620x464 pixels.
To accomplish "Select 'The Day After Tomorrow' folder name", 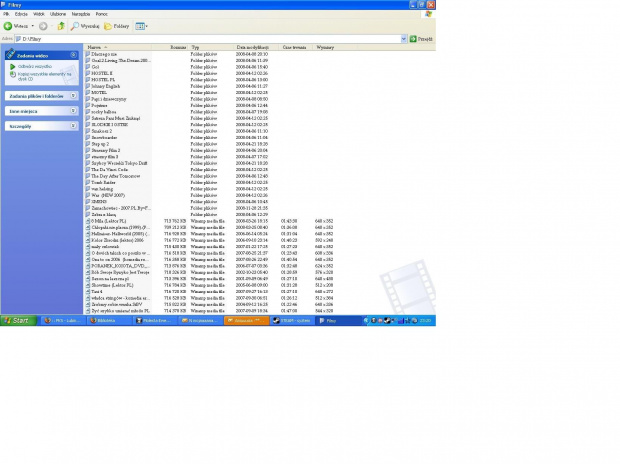I will pyautogui.click(x=115, y=176).
